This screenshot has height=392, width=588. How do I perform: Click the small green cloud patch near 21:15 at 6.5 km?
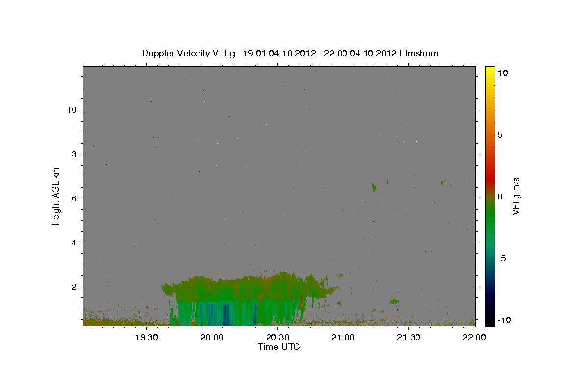click(374, 187)
